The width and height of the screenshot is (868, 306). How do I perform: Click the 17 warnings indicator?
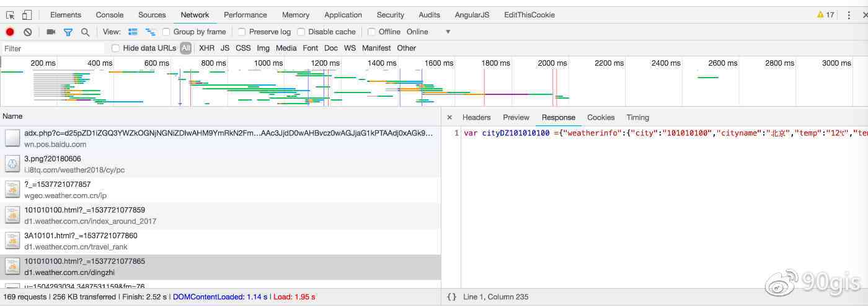[x=825, y=15]
